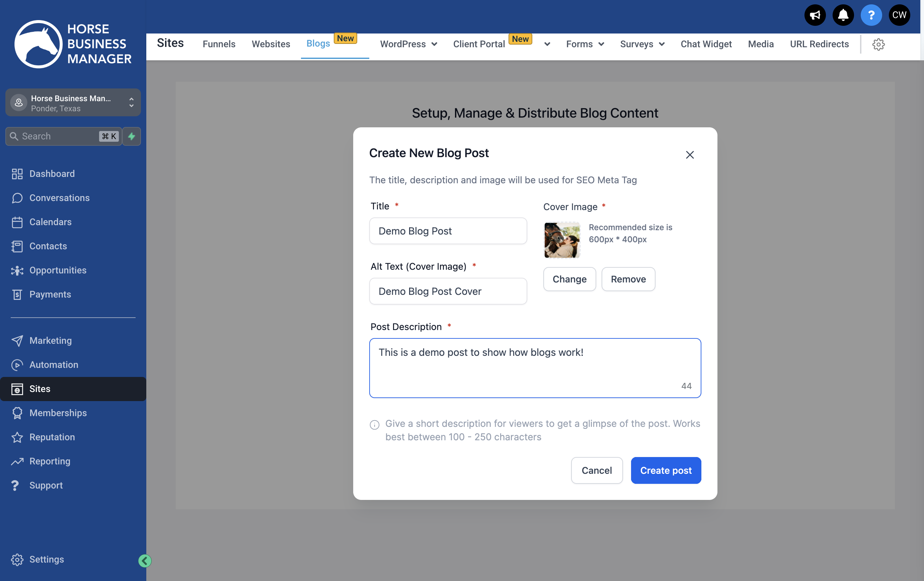Open the Media tab
The image size is (924, 581).
coord(761,44)
